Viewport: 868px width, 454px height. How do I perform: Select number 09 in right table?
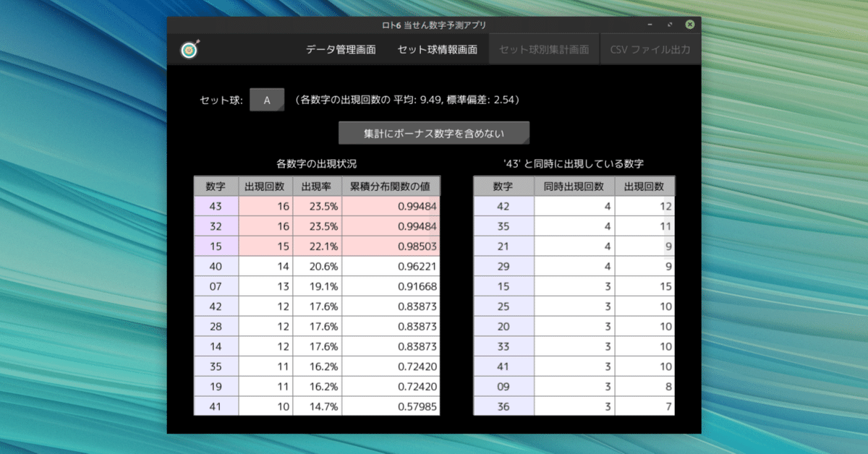[x=503, y=386]
